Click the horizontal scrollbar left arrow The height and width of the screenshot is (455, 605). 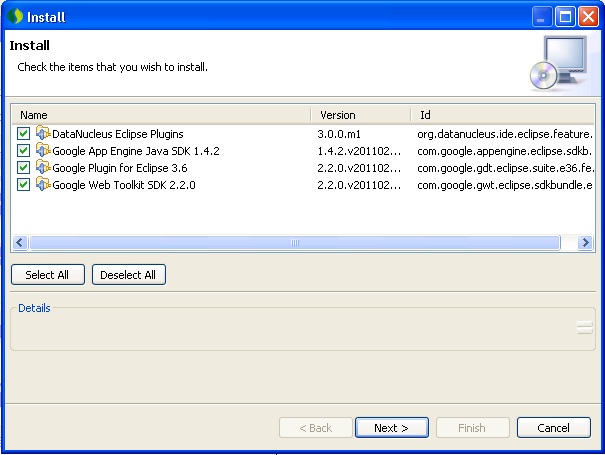[20, 243]
